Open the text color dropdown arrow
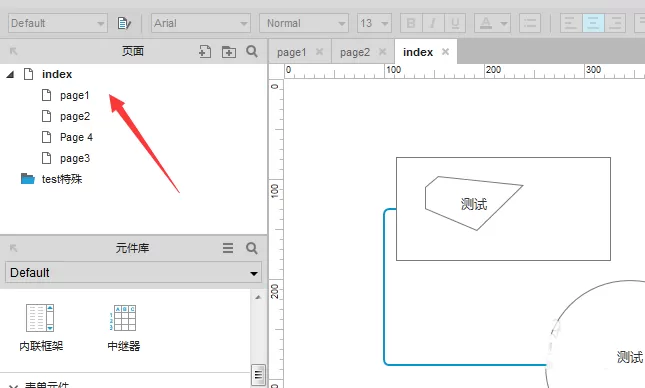This screenshot has width=645, height=388. point(504,23)
